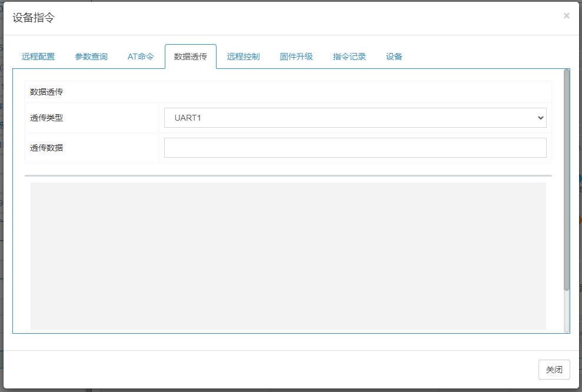
Task: Click the active 数据透传 tab
Action: click(x=191, y=57)
